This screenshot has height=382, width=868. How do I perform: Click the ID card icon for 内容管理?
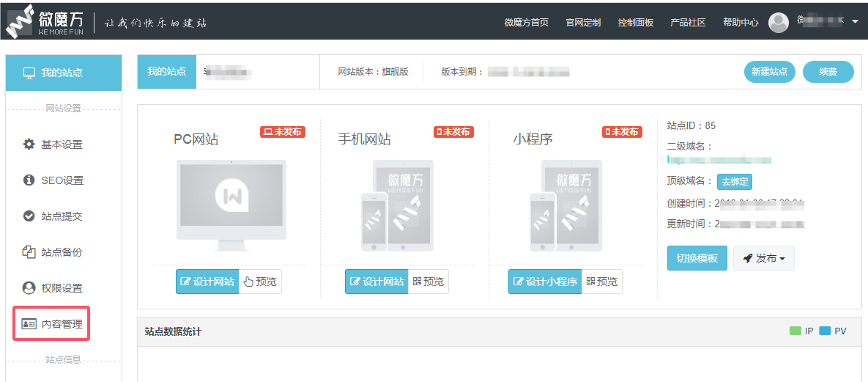pos(29,324)
